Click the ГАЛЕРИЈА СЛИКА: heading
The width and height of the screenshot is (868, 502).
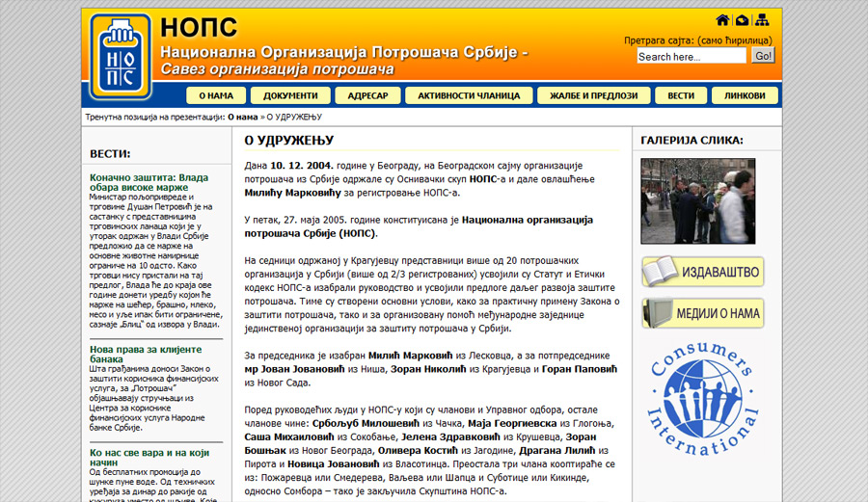point(692,141)
